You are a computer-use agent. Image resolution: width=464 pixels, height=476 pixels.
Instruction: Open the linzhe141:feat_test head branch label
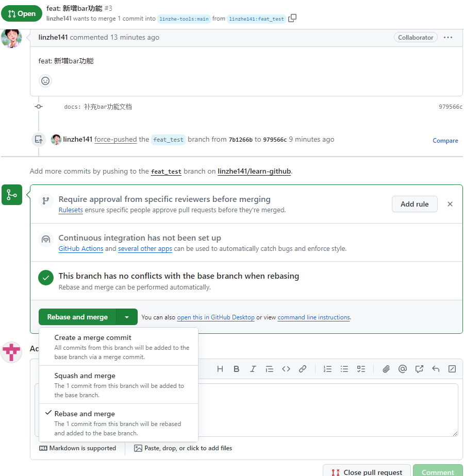click(x=256, y=19)
